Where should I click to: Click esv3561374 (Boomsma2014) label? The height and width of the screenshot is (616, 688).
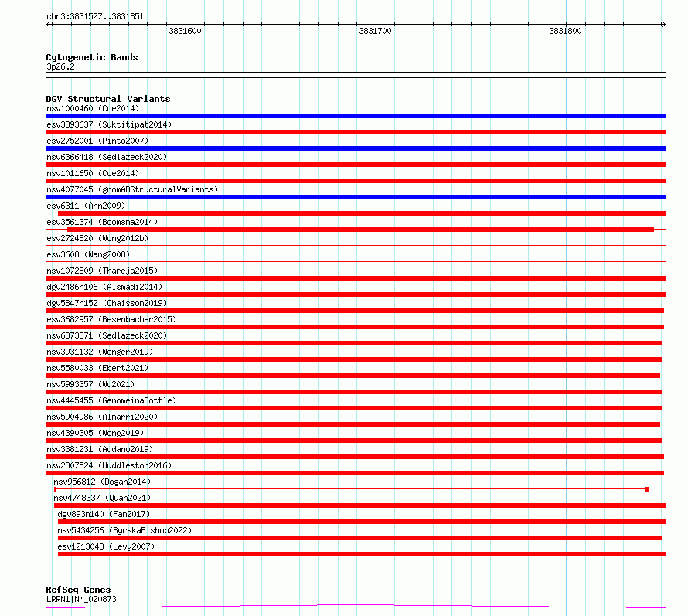tap(102, 222)
